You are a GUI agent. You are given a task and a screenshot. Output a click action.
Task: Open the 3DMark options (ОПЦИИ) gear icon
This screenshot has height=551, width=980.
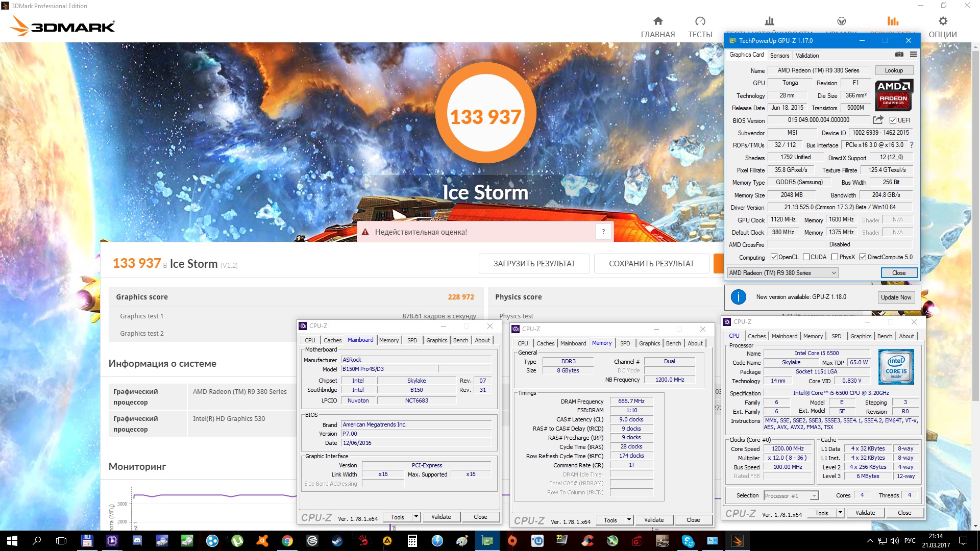(943, 21)
